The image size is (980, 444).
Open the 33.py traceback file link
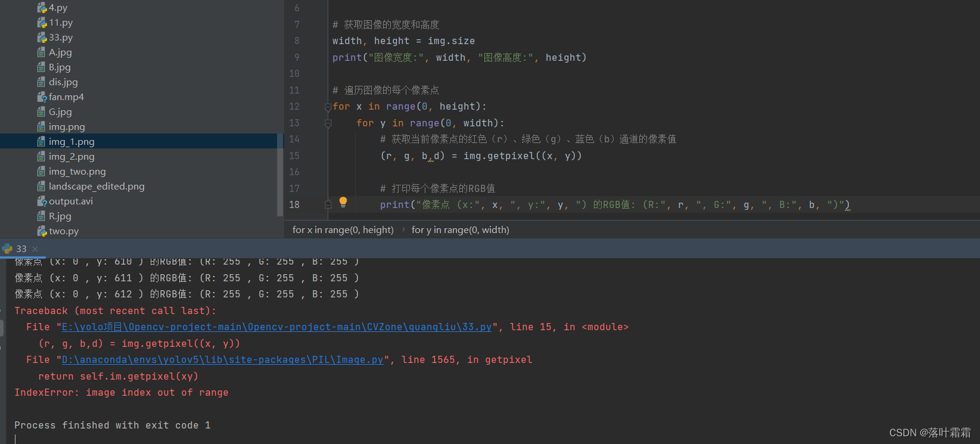pos(277,327)
